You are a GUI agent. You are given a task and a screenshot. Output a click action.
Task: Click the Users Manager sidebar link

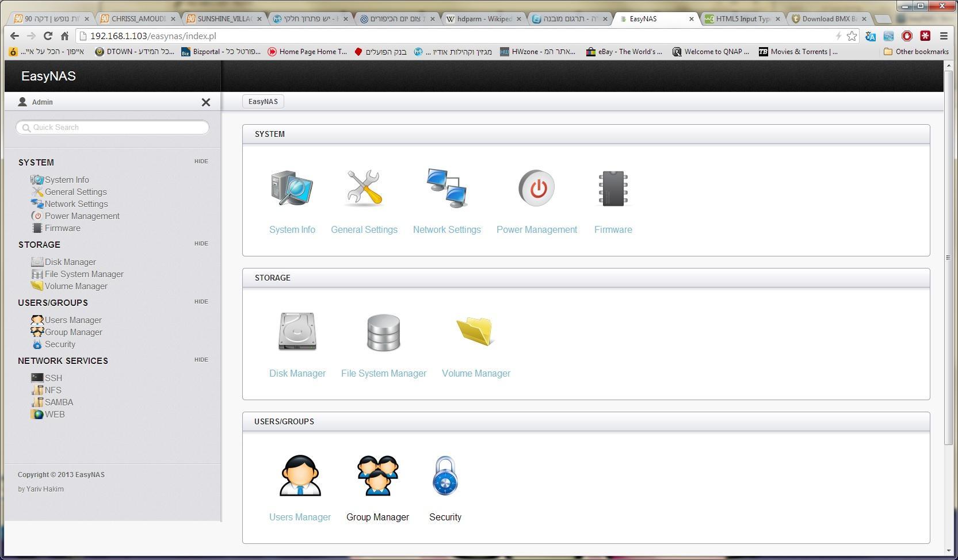click(74, 320)
